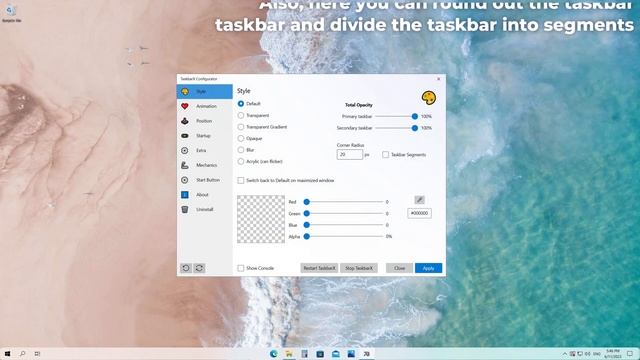The image size is (640, 360).
Task: Click the taskbar clock and date
Action: [x=613, y=354]
